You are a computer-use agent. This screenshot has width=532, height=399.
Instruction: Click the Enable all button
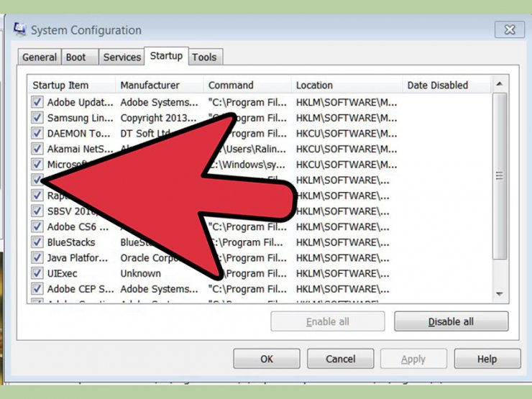tap(328, 321)
